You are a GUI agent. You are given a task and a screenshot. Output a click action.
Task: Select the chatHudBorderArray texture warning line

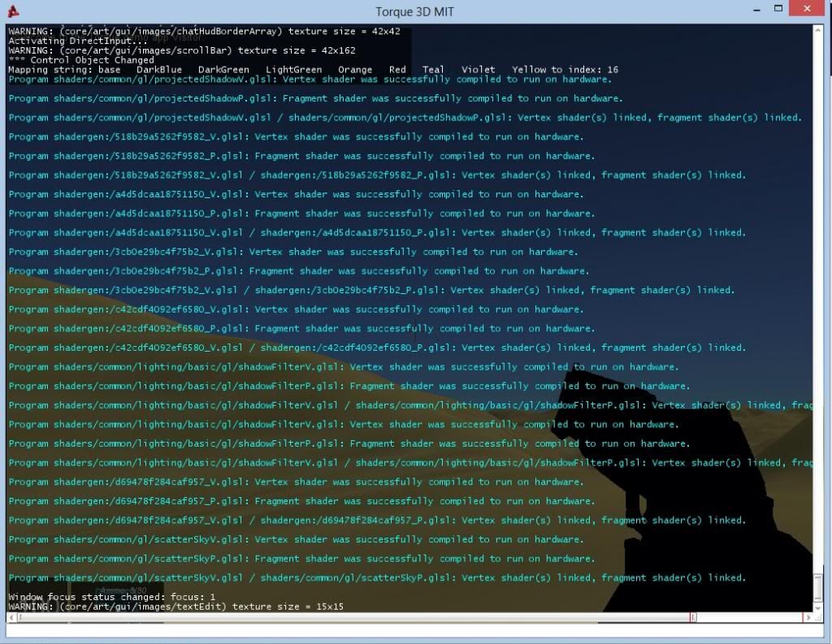tap(204, 32)
